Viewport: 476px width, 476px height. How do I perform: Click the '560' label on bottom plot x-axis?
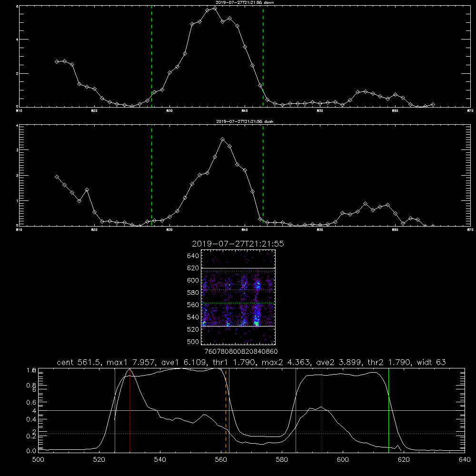tap(221, 460)
